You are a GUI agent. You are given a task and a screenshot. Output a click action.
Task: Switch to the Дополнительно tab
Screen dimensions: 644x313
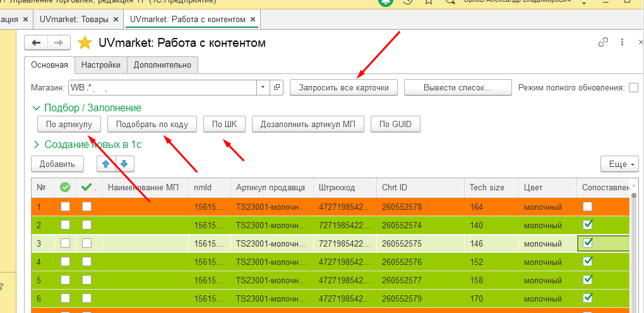162,65
